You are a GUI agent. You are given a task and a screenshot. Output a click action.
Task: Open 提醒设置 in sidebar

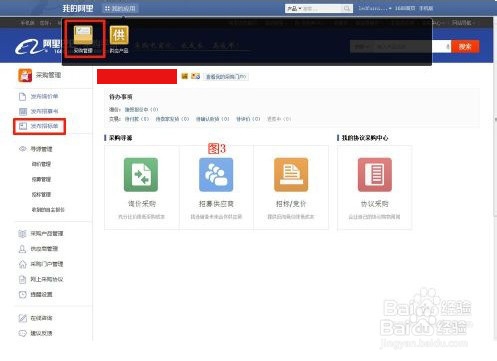click(41, 295)
